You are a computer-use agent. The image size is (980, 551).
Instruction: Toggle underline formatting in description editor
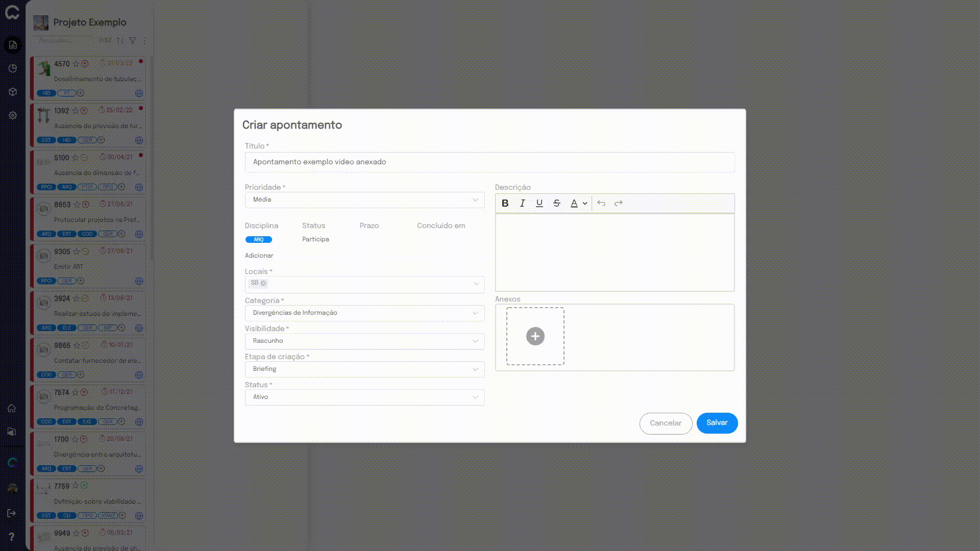[539, 203]
